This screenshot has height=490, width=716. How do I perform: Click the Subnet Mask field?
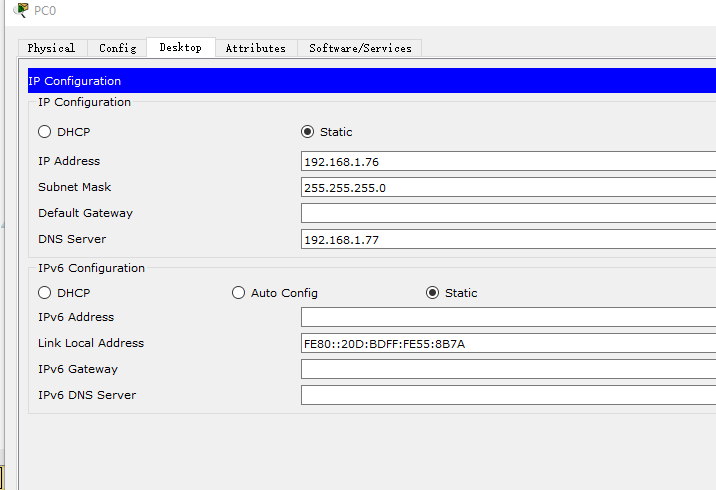pyautogui.click(x=508, y=188)
